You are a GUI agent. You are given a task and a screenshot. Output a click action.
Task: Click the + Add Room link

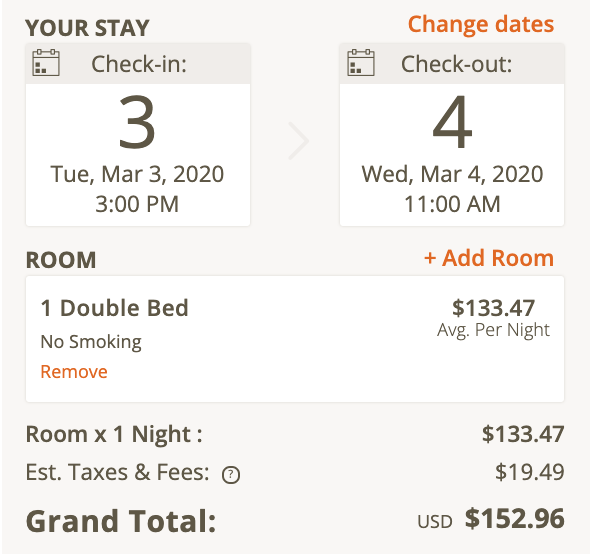point(489,258)
